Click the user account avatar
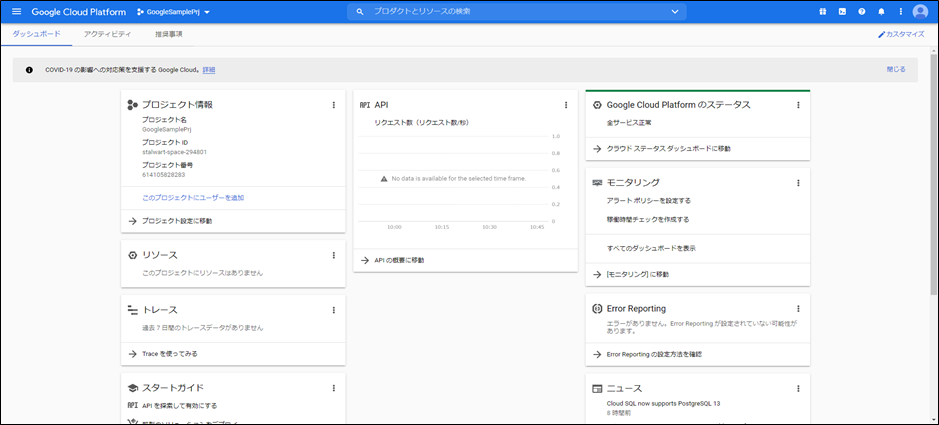This screenshot has height=425, width=939. click(920, 12)
